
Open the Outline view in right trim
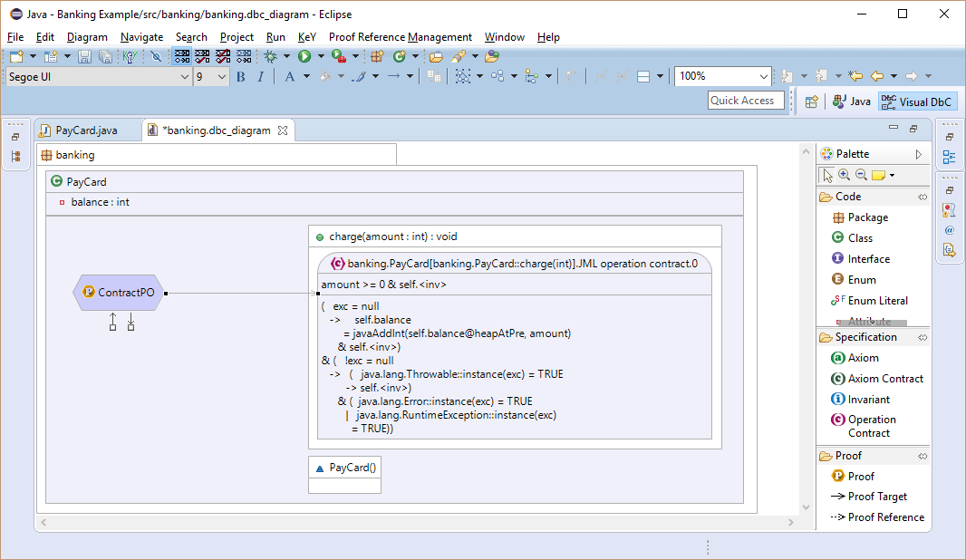tap(949, 157)
